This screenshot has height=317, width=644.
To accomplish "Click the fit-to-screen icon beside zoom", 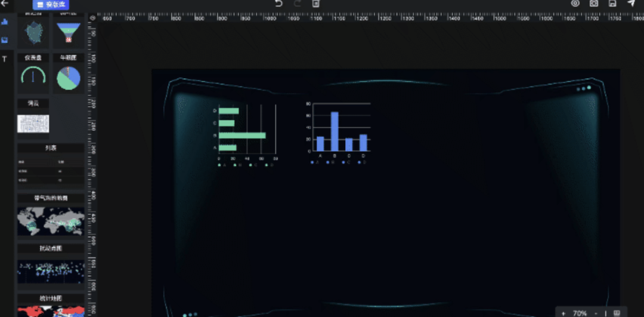I will point(617,313).
